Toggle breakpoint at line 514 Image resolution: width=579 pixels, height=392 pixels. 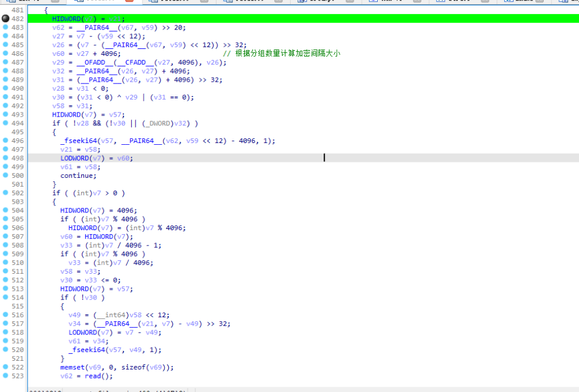pos(5,297)
